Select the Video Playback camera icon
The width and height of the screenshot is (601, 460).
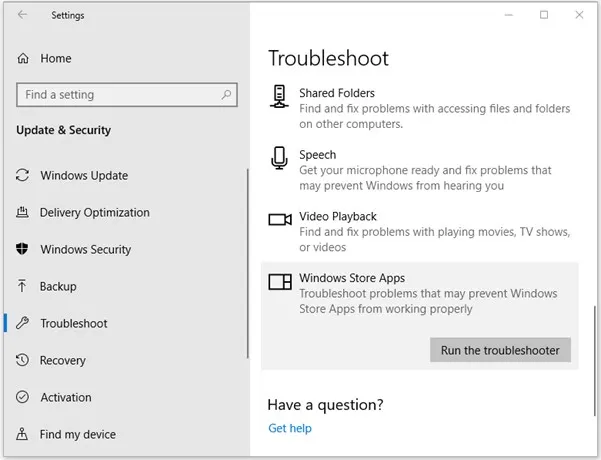tap(280, 219)
